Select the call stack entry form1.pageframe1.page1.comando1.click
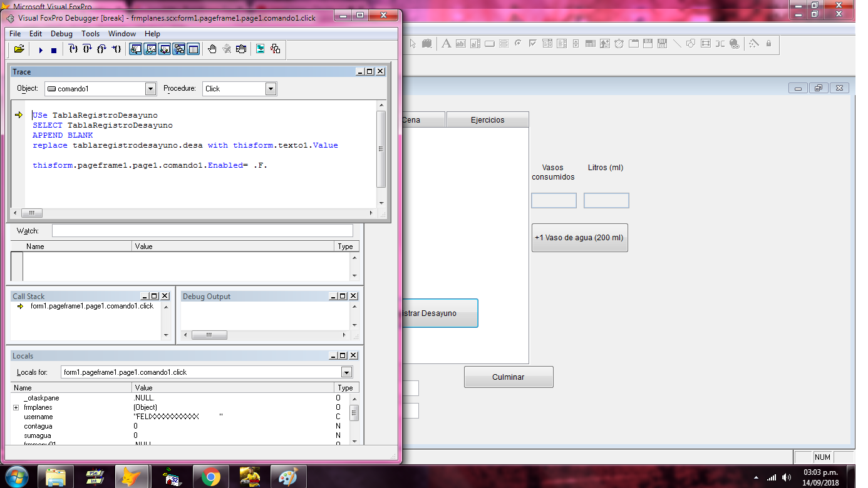 92,307
